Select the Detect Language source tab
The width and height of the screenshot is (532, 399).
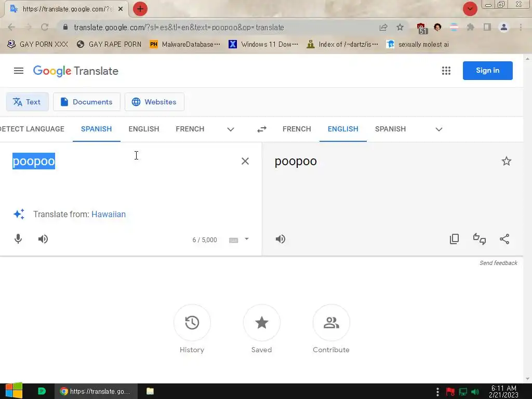tap(32, 129)
